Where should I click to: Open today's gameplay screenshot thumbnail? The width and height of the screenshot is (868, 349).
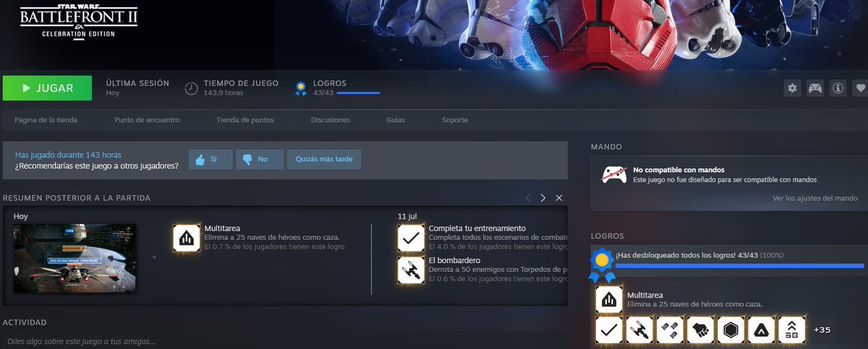pos(75,258)
